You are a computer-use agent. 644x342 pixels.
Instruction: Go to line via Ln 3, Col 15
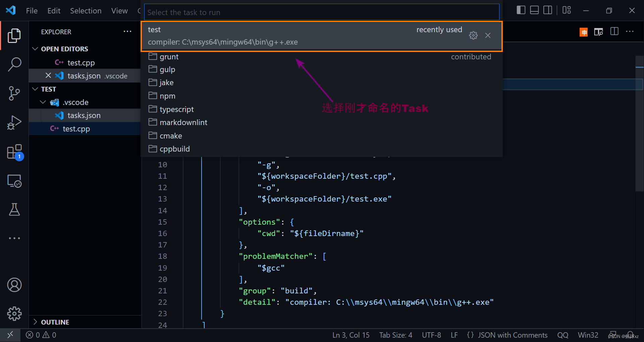351,335
